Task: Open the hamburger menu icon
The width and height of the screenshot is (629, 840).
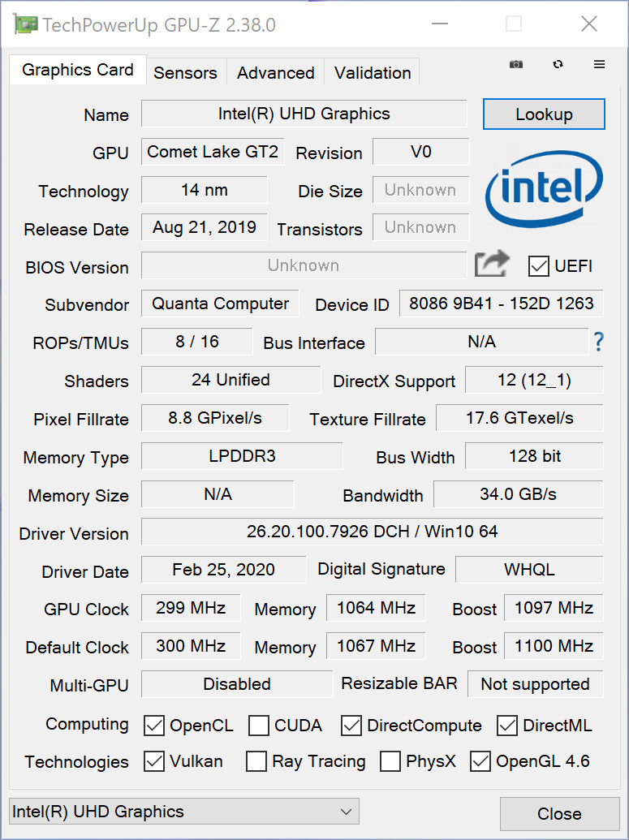Action: coord(599,65)
